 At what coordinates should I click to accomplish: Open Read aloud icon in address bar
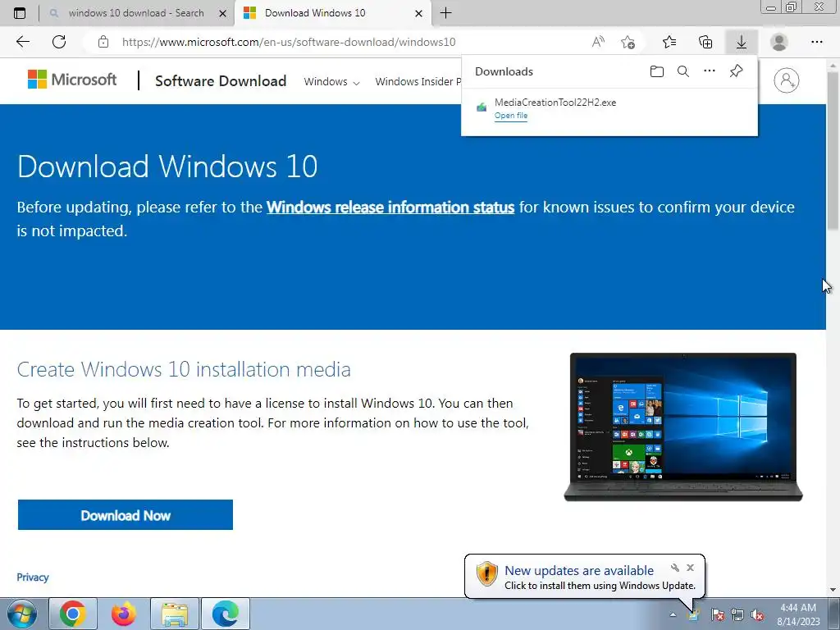click(x=598, y=42)
